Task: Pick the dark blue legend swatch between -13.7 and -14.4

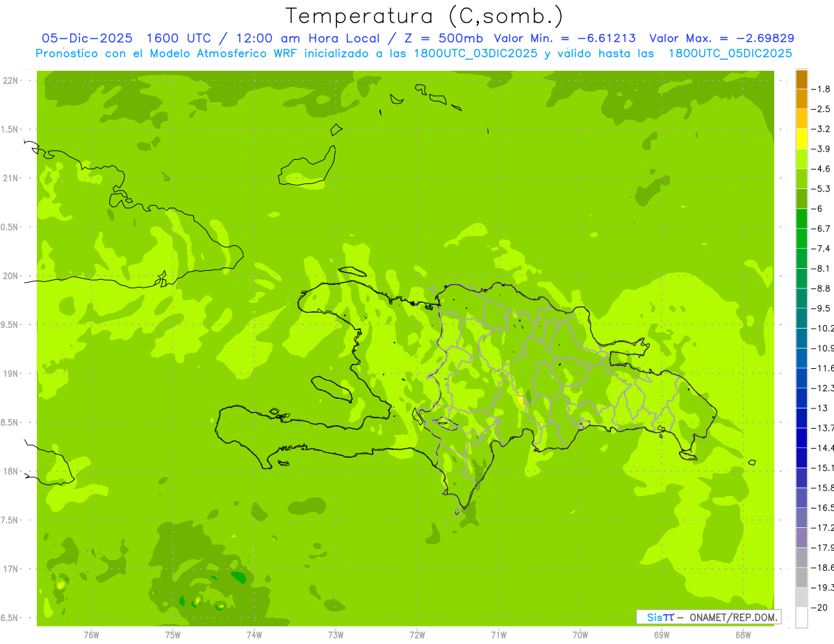Action: [801, 438]
